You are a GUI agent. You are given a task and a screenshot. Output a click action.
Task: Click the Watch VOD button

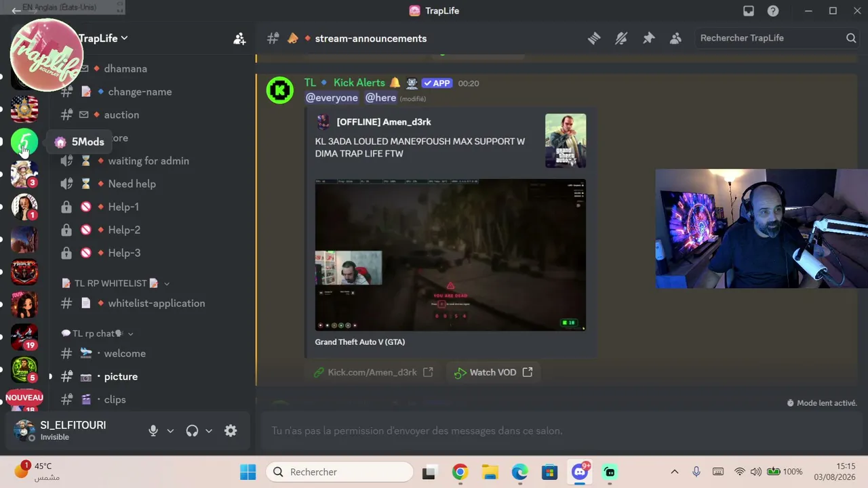coord(493,372)
